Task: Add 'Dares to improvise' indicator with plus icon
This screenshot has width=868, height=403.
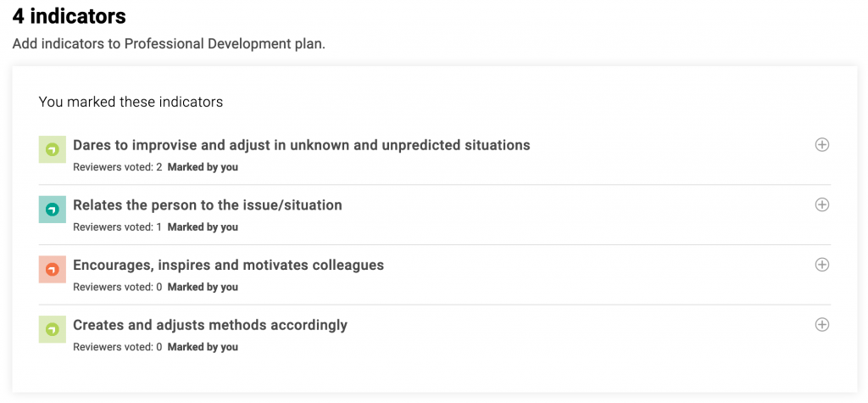Action: 821,145
